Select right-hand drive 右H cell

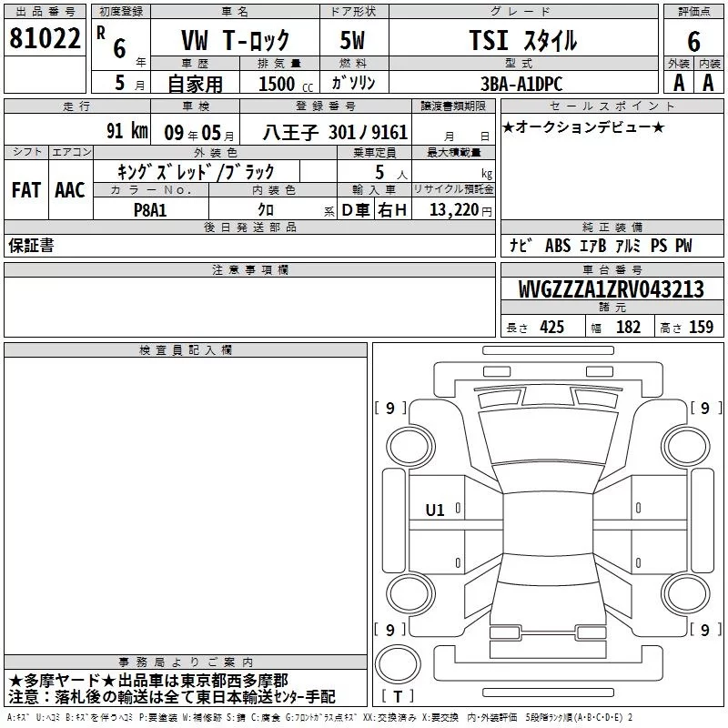click(x=392, y=210)
